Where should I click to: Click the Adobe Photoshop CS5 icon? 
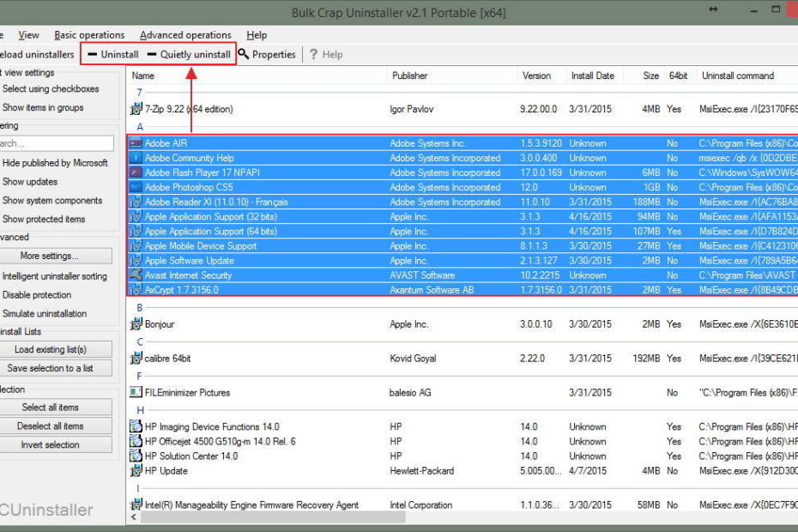pyautogui.click(x=136, y=188)
